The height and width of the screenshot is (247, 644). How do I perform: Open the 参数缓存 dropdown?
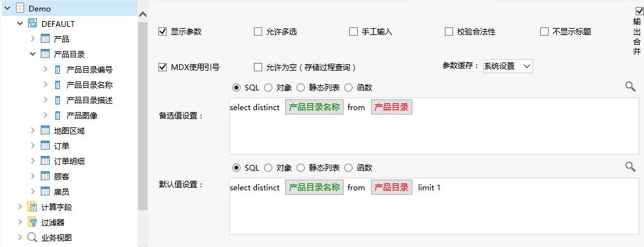point(508,66)
